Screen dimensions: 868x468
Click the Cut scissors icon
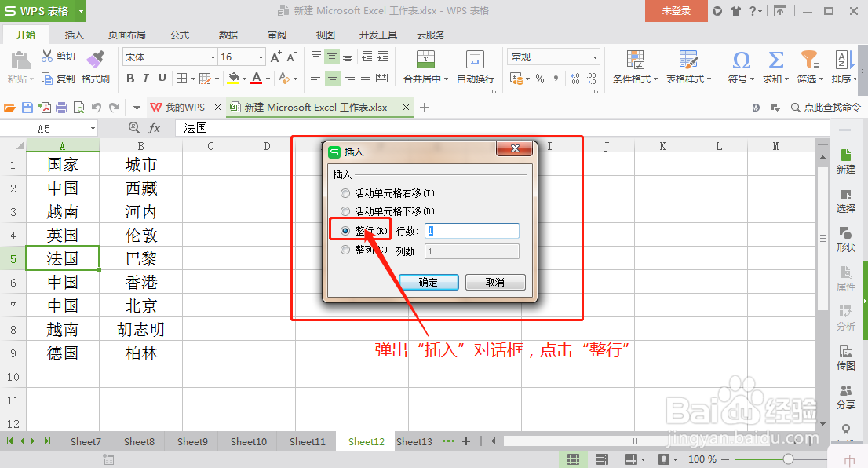pyautogui.click(x=47, y=56)
